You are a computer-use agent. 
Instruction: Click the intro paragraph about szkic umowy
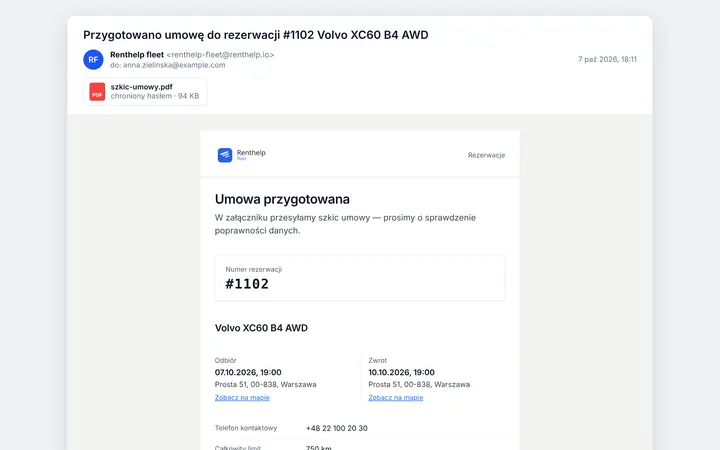coord(345,224)
